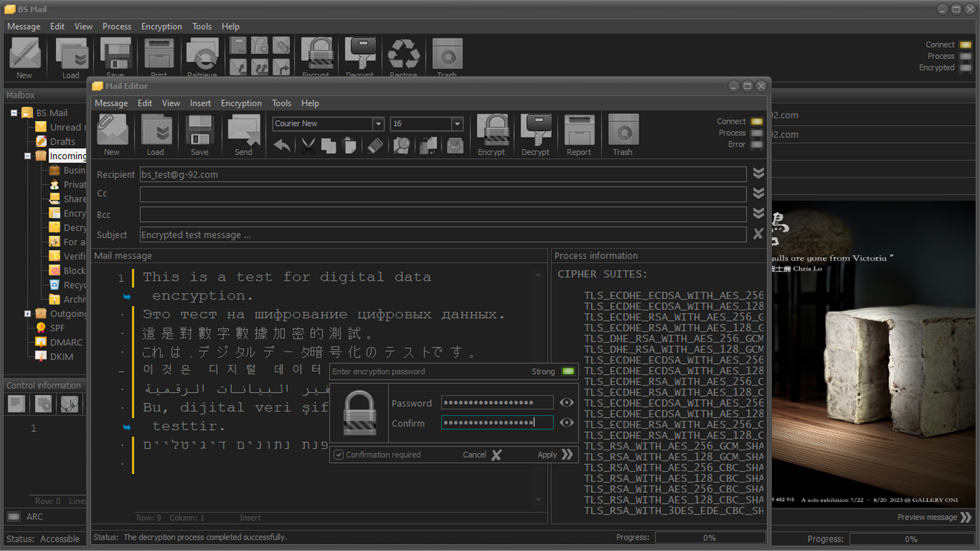Reveal the Confirm field with eye icon
This screenshot has height=551, width=980.
pos(566,423)
